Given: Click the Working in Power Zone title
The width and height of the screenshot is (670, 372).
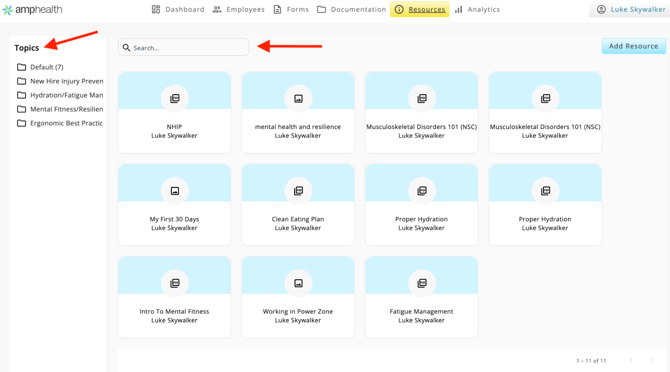Looking at the screenshot, I should 298,311.
